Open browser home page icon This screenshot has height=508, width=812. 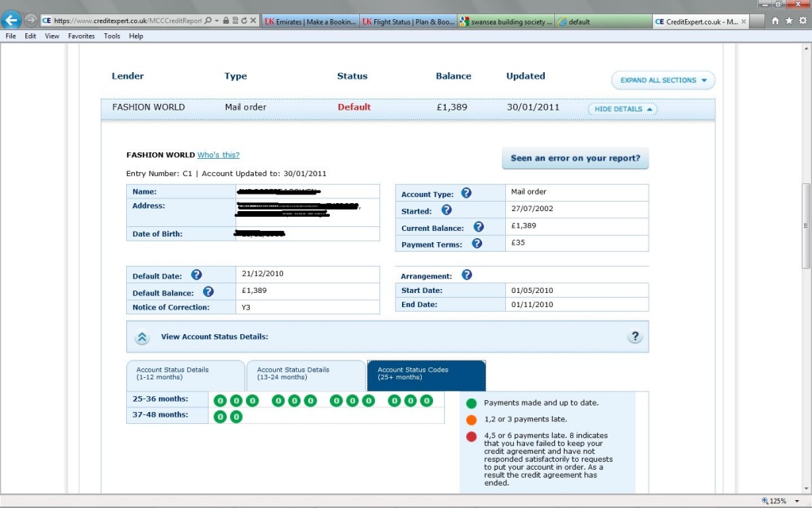tap(775, 21)
